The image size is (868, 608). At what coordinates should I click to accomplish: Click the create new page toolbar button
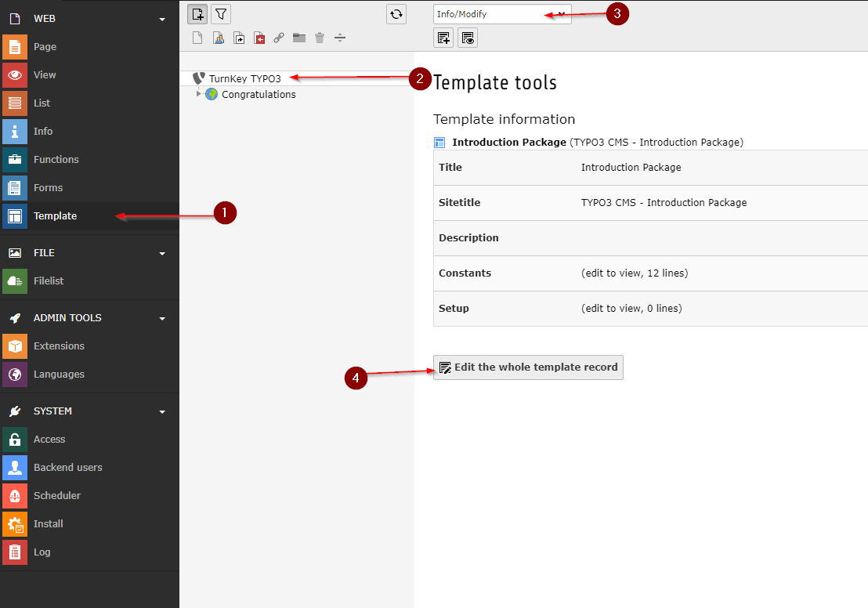[197, 14]
